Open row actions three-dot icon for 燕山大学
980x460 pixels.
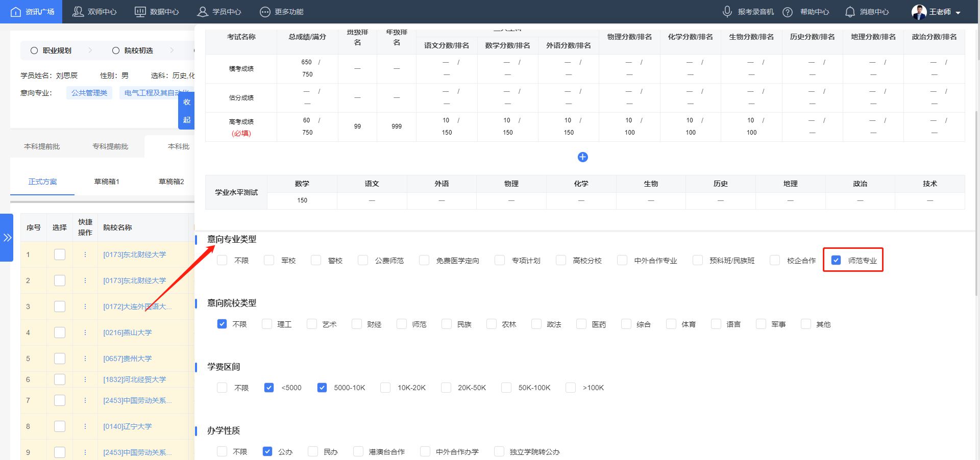coord(85,332)
